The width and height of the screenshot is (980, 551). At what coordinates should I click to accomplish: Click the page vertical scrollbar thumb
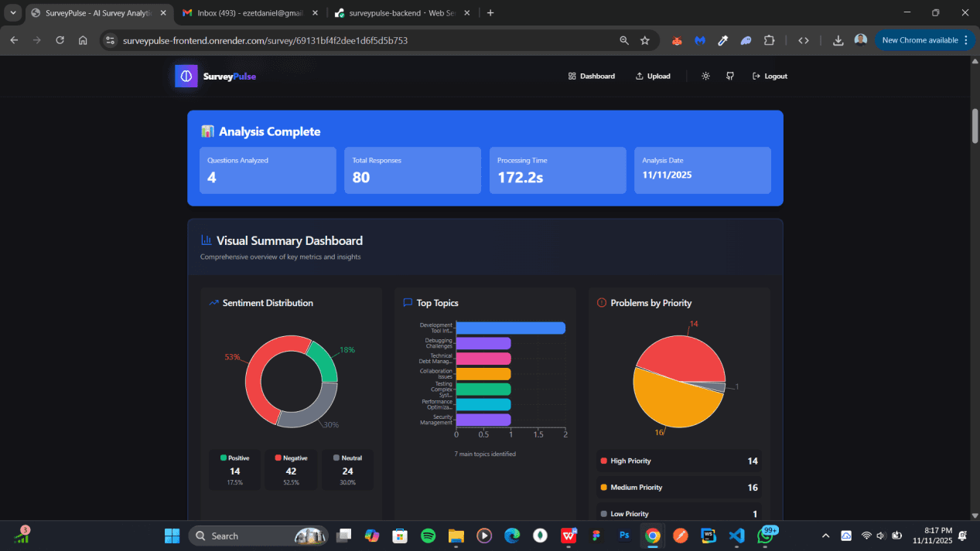click(x=975, y=125)
